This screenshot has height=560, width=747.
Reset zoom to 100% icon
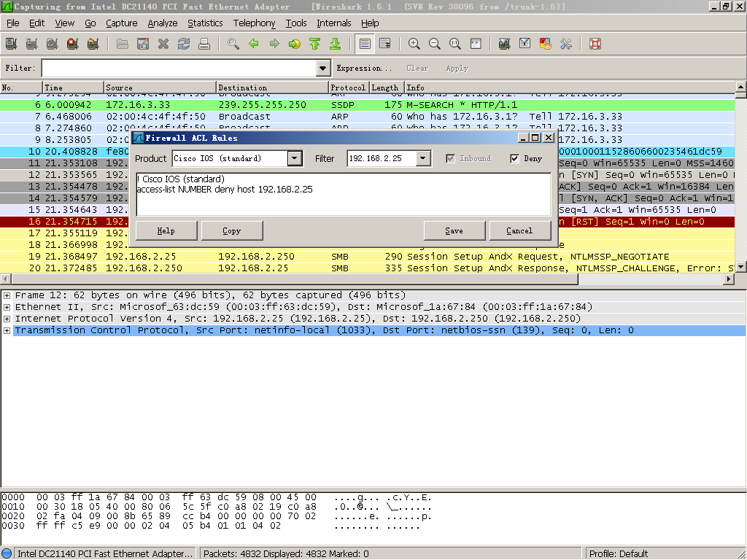point(455,44)
